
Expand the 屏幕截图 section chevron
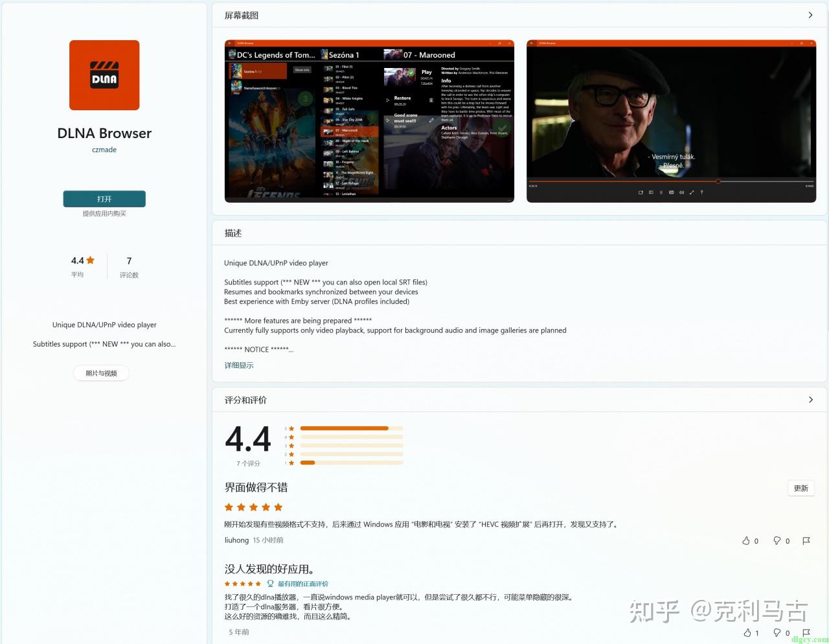[810, 14]
